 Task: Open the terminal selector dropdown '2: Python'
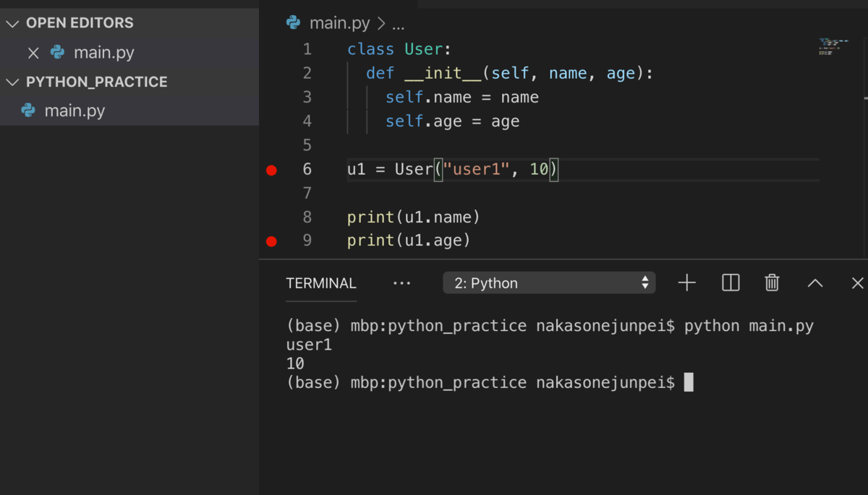(x=549, y=283)
